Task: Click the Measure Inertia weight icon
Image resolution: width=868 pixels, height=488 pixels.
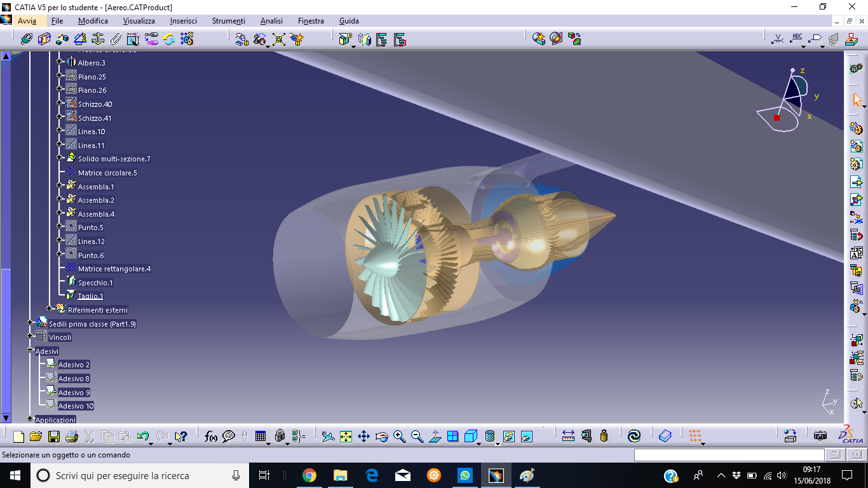Action: (604, 437)
